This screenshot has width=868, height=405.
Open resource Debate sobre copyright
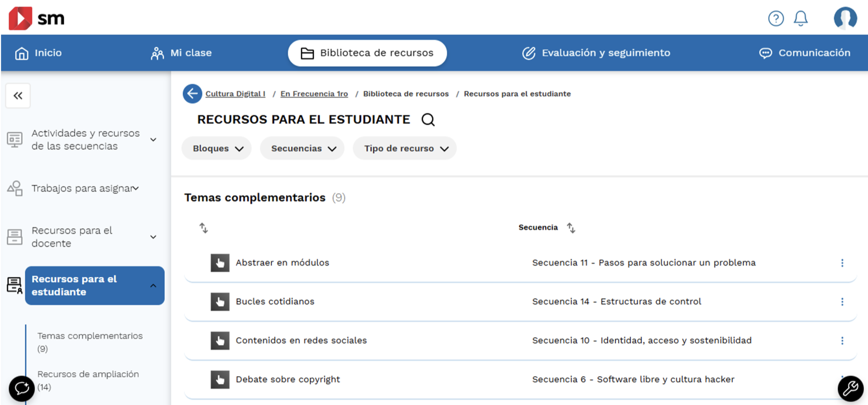[x=288, y=379]
